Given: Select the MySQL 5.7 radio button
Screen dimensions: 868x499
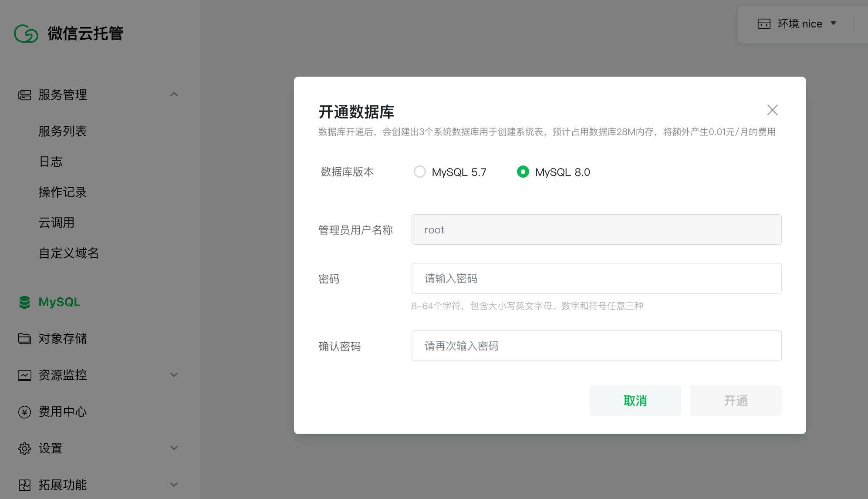Looking at the screenshot, I should point(420,172).
